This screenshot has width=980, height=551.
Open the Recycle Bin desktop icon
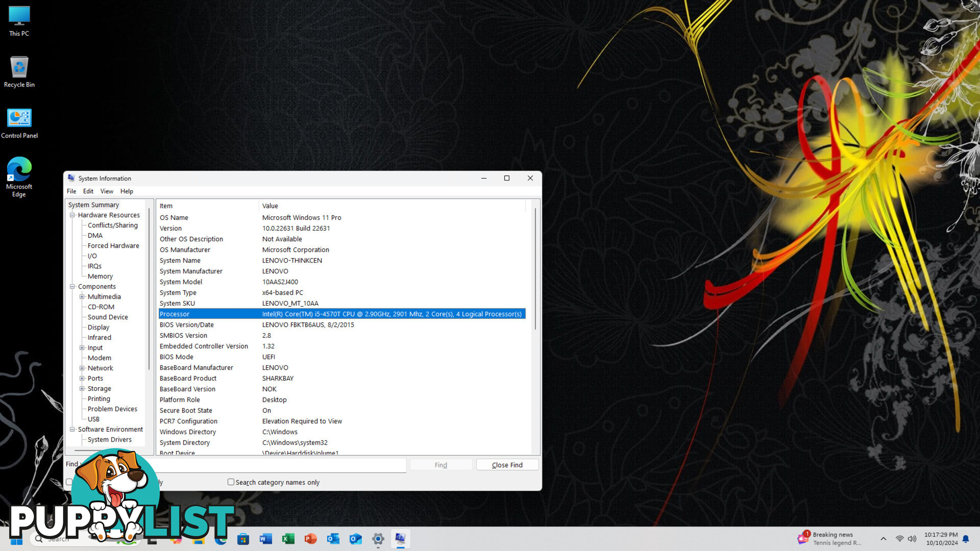tap(19, 71)
